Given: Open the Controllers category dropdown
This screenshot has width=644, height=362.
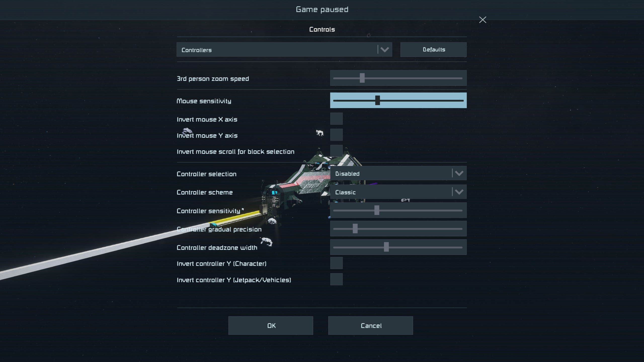Looking at the screenshot, I should pyautogui.click(x=277, y=50).
